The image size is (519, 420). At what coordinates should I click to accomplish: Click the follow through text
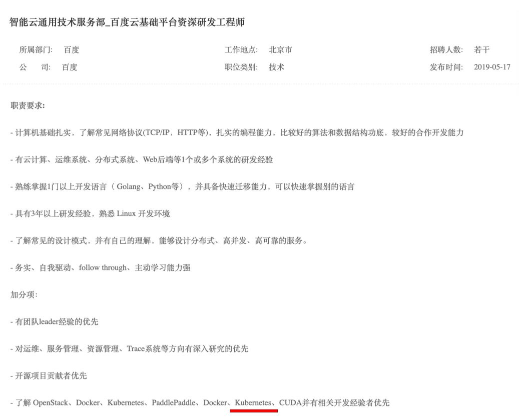click(x=103, y=267)
